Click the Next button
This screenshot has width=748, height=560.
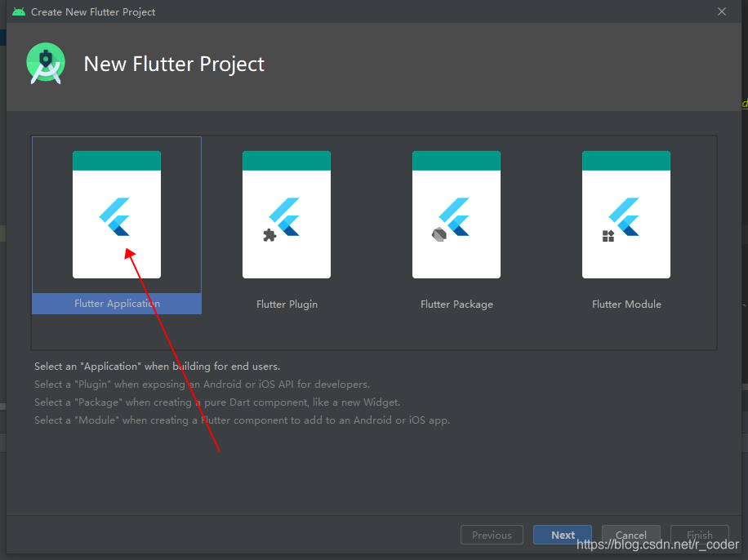coord(563,535)
